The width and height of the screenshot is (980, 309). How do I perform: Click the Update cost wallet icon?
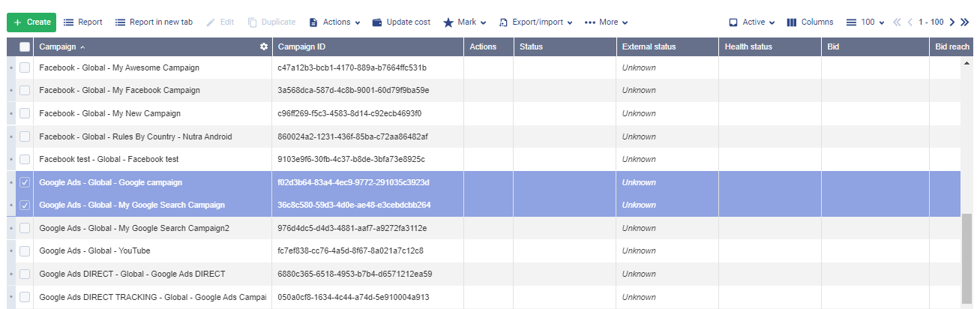point(377,22)
